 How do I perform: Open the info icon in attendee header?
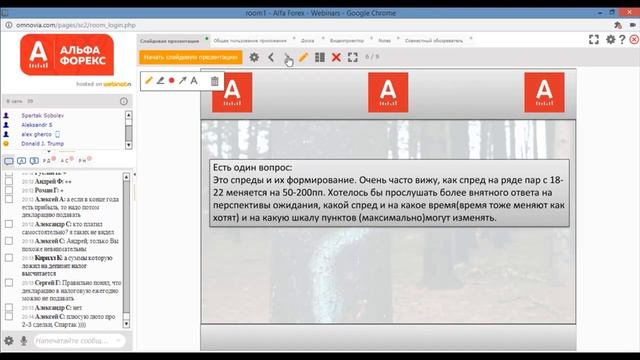click(124, 101)
